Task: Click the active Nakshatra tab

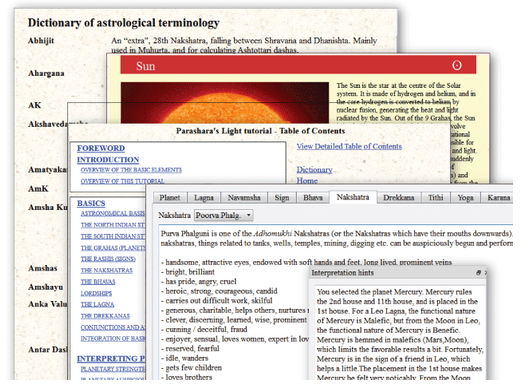Action: click(353, 197)
